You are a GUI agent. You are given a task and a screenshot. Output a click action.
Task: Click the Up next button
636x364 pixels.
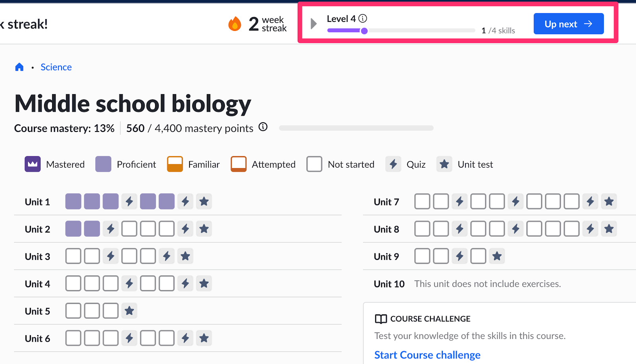click(x=568, y=24)
